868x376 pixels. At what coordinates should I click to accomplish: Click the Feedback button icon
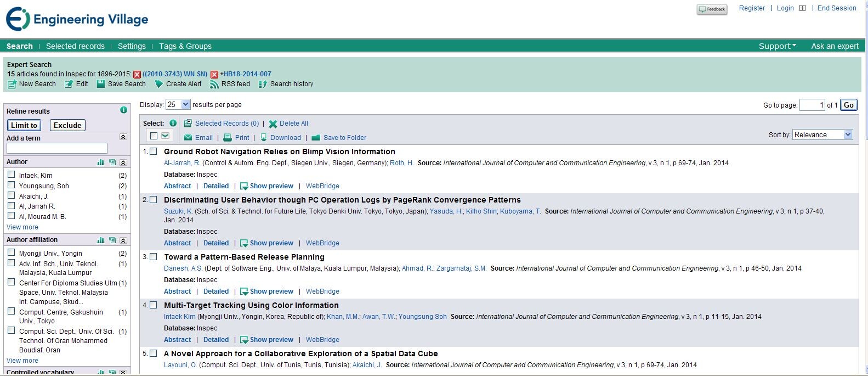point(712,9)
